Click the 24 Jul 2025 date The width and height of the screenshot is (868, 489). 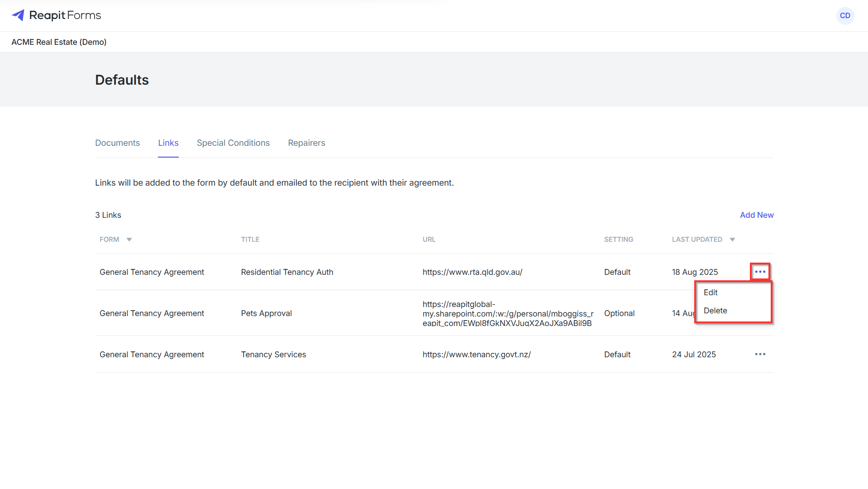[694, 355]
